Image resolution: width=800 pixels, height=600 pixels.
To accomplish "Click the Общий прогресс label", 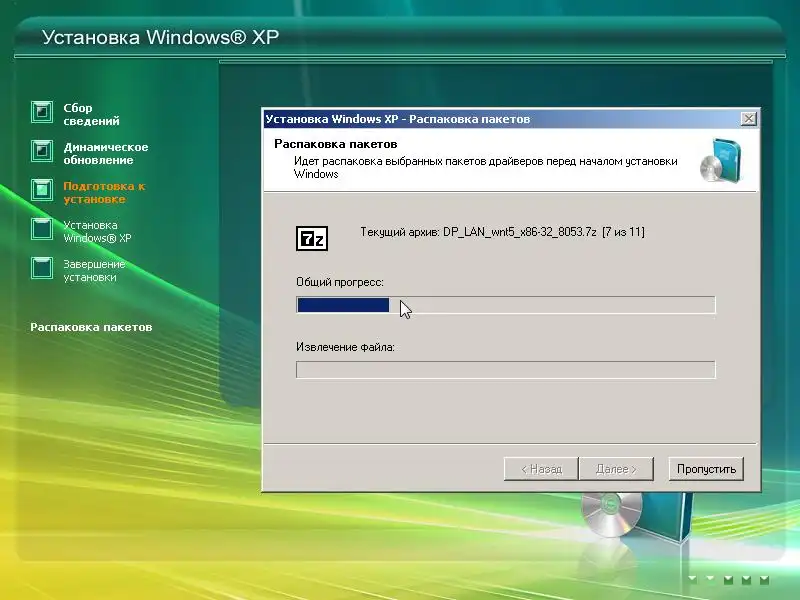I will pos(340,282).
